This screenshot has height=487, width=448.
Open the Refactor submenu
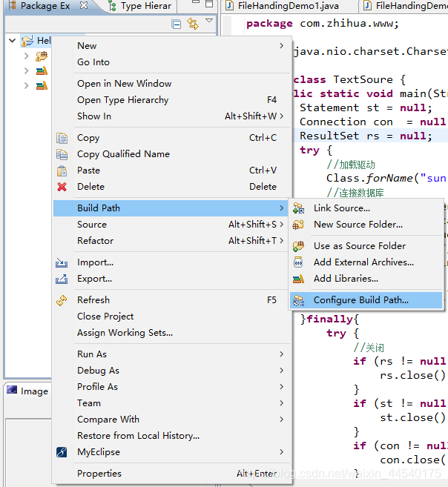172,241
